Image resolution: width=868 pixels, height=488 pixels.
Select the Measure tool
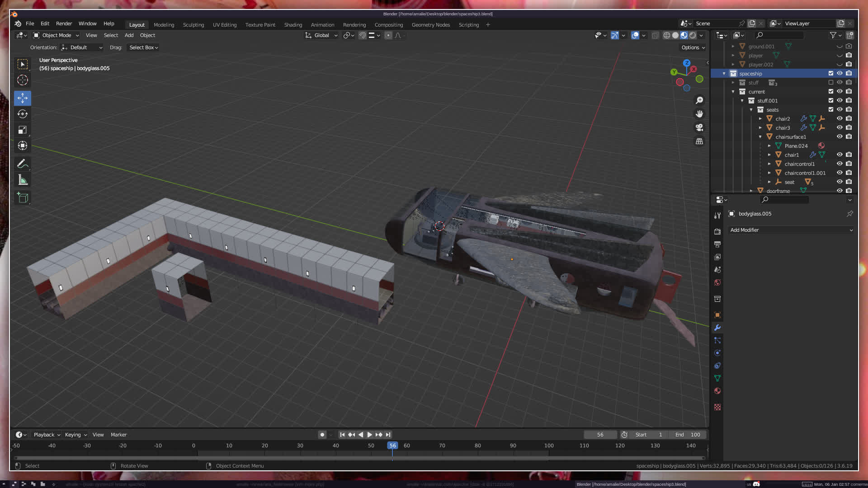point(23,180)
